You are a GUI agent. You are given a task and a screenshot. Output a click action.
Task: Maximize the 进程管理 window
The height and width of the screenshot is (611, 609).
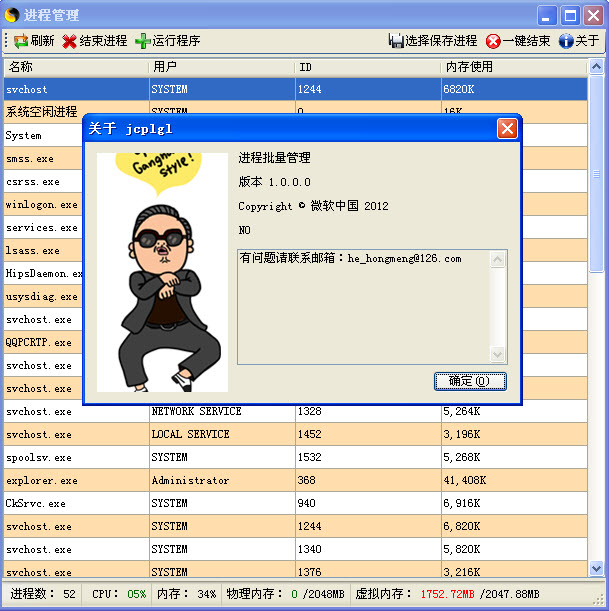tap(570, 16)
